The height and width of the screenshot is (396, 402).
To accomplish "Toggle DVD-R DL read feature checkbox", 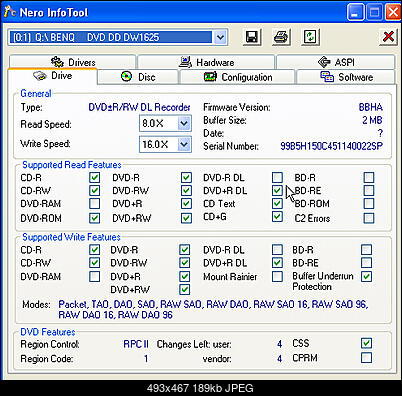I will (277, 177).
